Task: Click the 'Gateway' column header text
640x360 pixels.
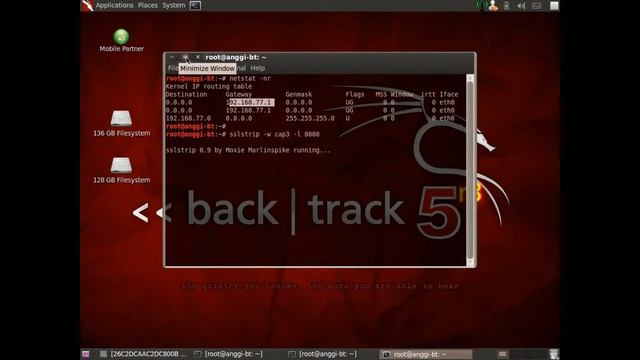Action: 239,94
